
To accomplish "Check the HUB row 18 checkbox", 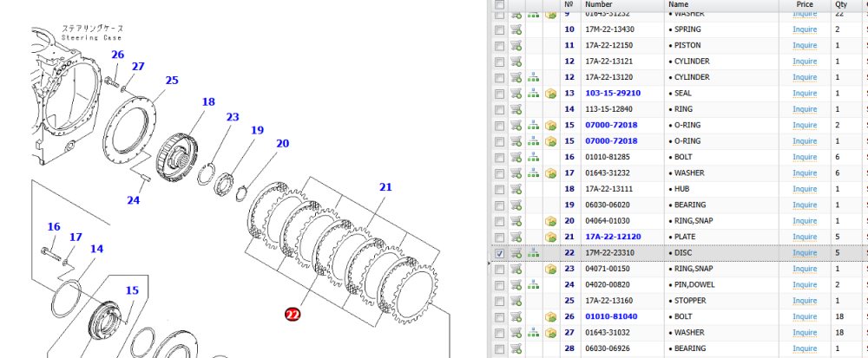I will coord(499,189).
